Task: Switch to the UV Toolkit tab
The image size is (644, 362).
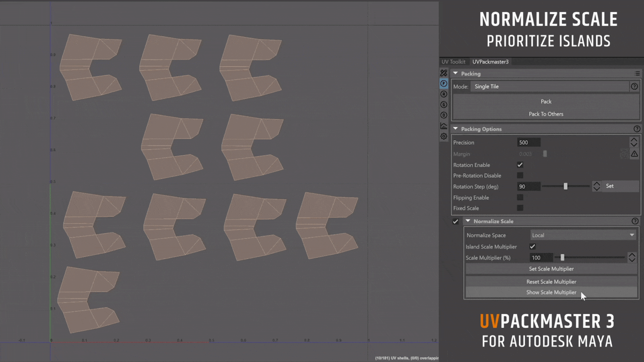Action: (453, 62)
